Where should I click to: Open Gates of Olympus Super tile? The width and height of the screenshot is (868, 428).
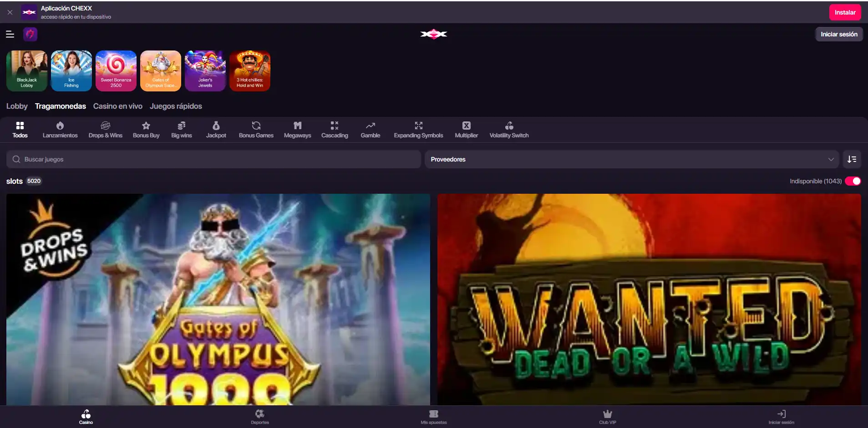[161, 71]
